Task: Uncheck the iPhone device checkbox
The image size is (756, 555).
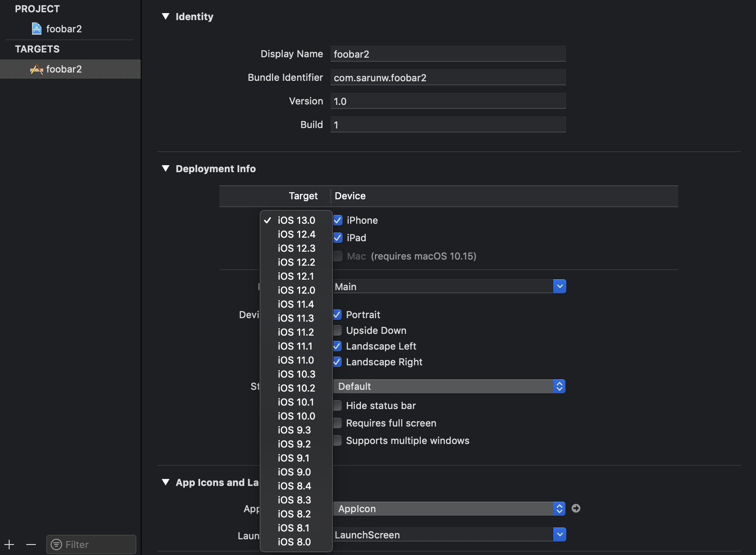Action: (x=338, y=220)
